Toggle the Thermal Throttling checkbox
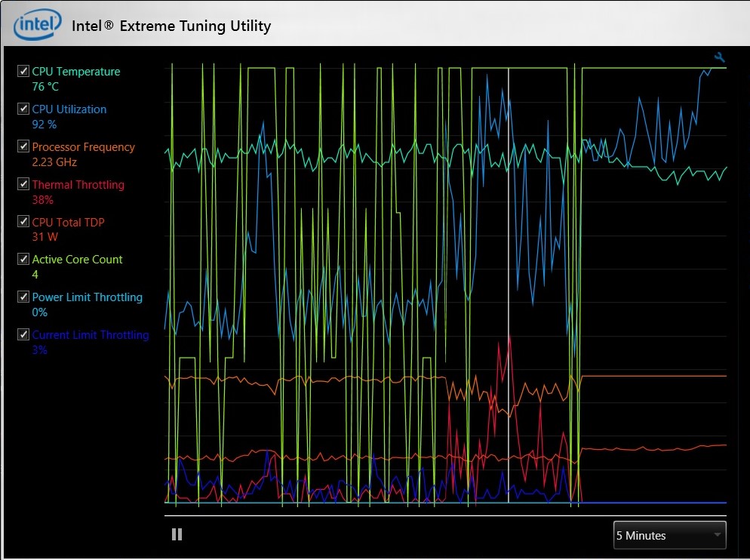This screenshot has width=750, height=560. pos(23,184)
